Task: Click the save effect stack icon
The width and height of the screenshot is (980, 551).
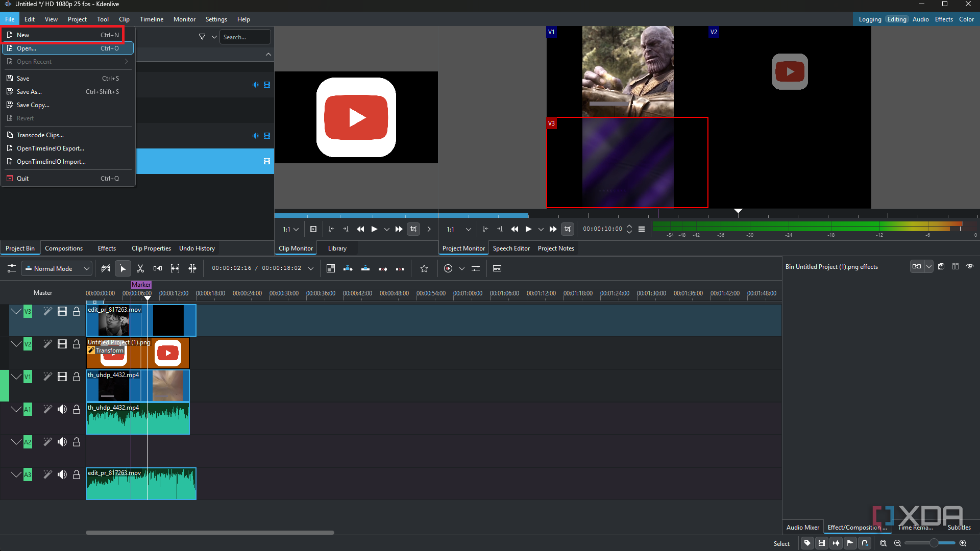Action: click(941, 267)
